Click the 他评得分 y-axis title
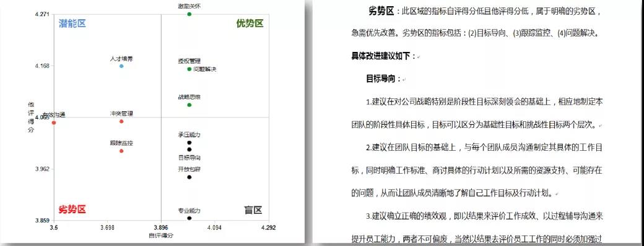This screenshot has height=246, width=644. click(x=31, y=117)
